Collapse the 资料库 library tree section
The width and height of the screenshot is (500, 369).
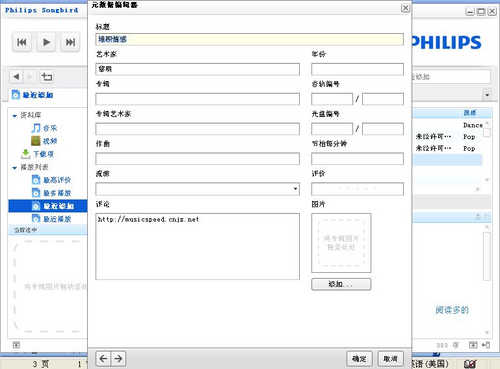[x=14, y=116]
